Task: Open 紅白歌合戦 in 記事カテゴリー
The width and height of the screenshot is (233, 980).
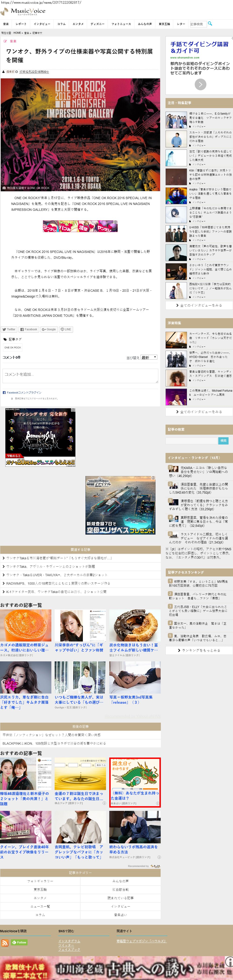Action: (x=121, y=889)
